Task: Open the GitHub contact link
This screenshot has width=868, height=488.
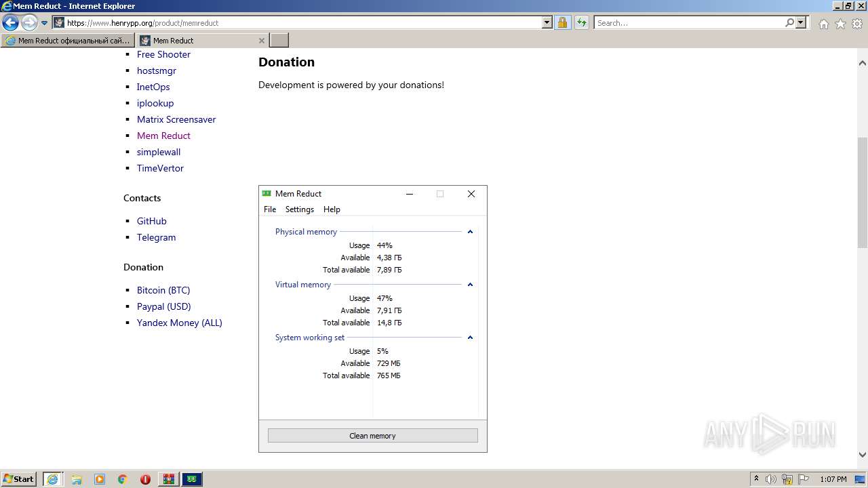Action: pos(151,221)
